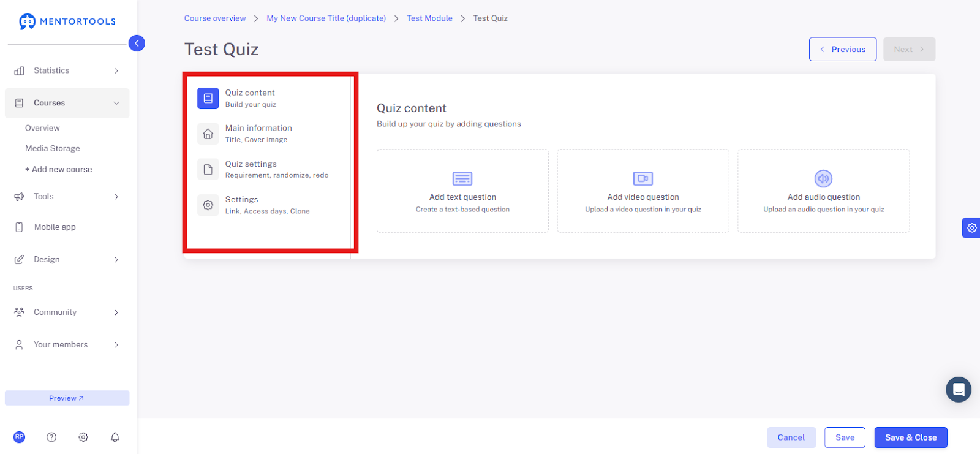Click the Mobile app phone icon
This screenshot has height=454, width=980.
[19, 227]
